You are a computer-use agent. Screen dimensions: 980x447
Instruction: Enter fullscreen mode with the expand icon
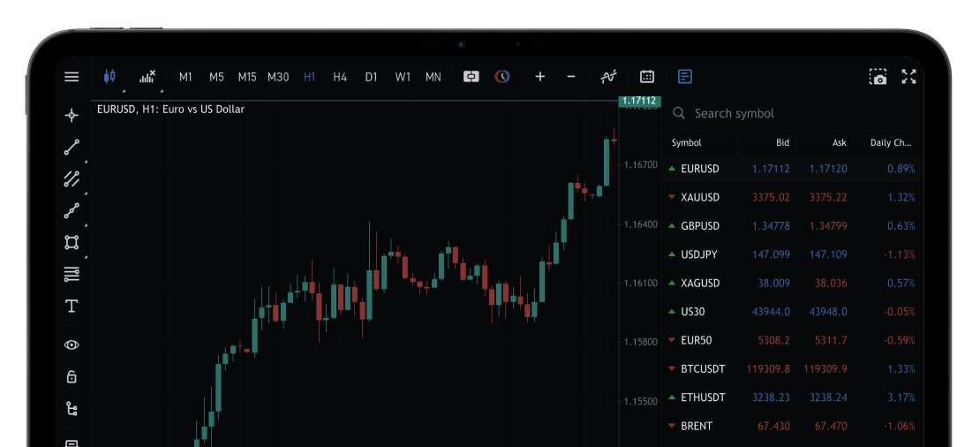coord(908,77)
